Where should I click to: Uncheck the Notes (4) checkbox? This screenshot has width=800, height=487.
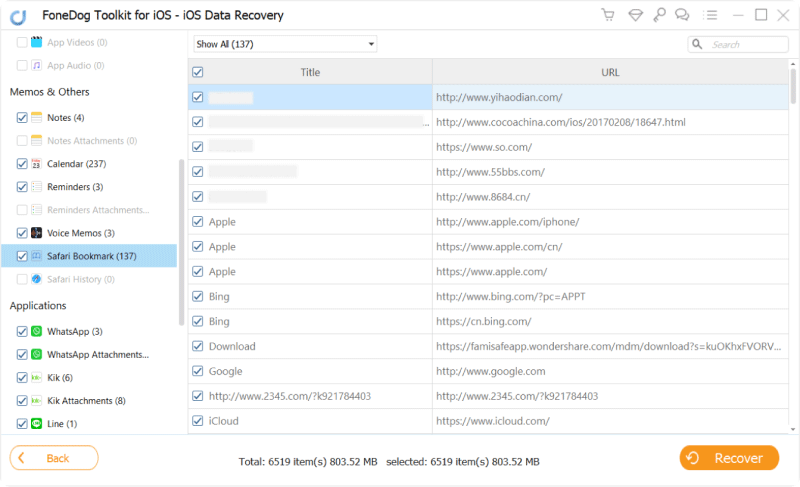pyautogui.click(x=22, y=117)
